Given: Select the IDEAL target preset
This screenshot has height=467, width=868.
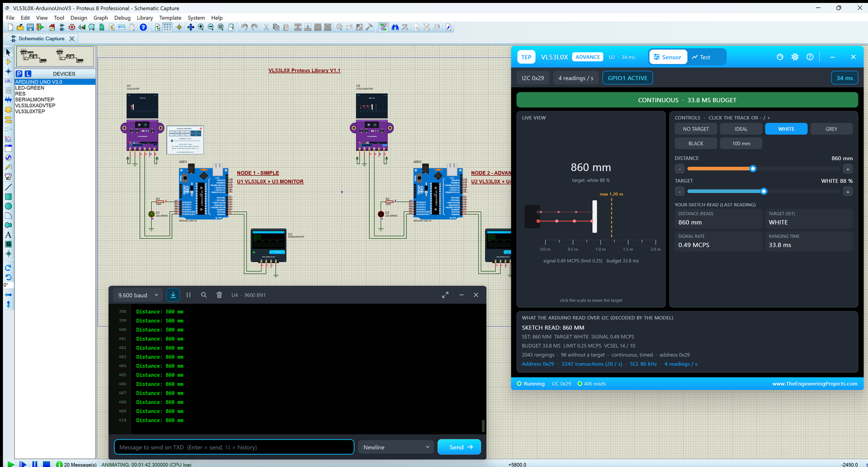Looking at the screenshot, I should point(741,129).
